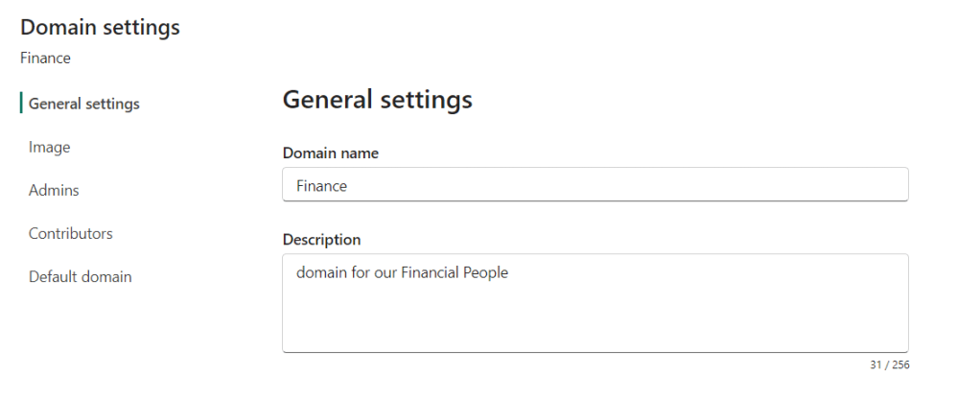Select General settings in left sidebar
980x398 pixels.
[83, 104]
